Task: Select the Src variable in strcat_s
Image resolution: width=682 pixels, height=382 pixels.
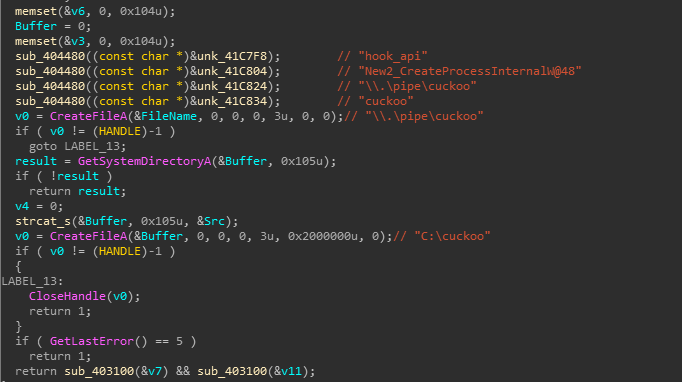Action: pos(214,221)
